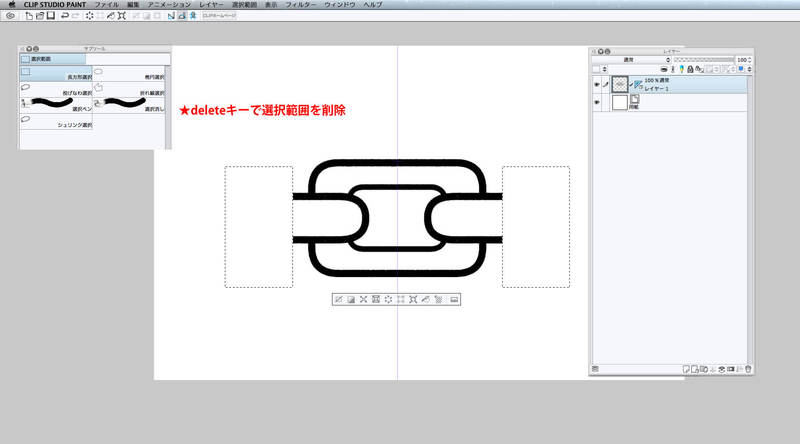Select the レイヤー 1 layer thumbnail
This screenshot has height=444, width=800.
[x=620, y=86]
